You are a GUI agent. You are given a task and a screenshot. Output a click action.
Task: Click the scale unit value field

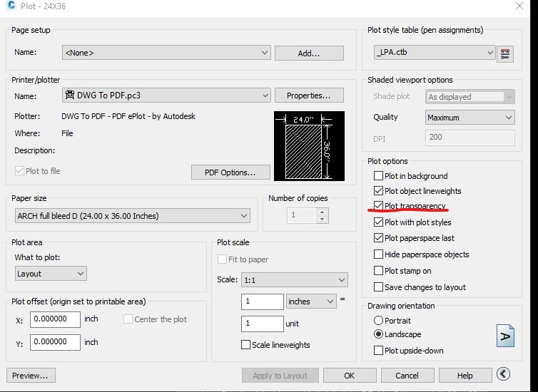[x=263, y=324]
